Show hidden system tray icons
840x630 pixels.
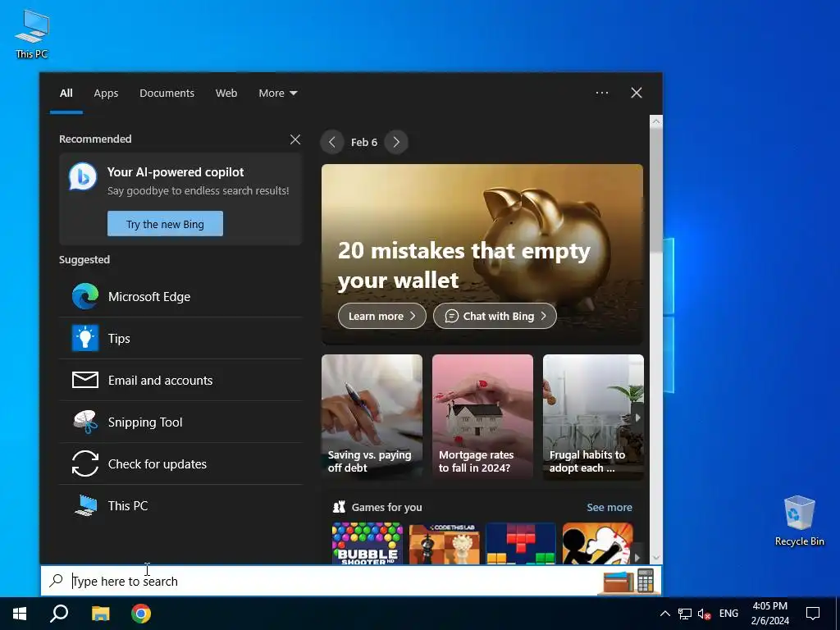[x=664, y=614]
